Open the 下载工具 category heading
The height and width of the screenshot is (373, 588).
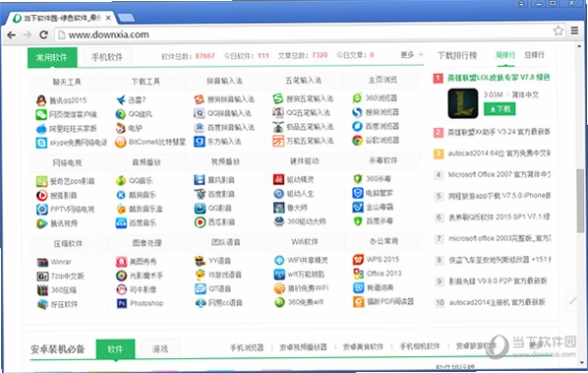tap(146, 82)
